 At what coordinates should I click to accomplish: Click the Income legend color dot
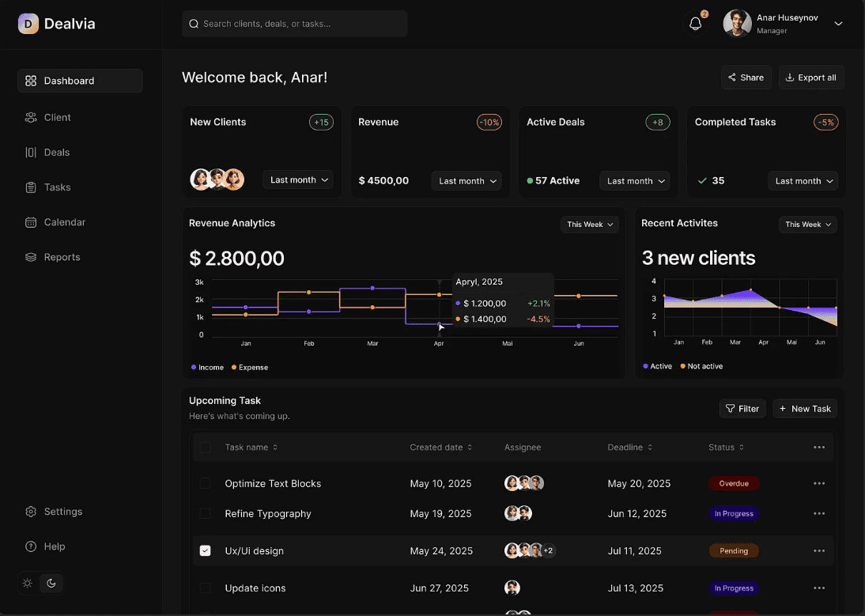click(x=192, y=367)
